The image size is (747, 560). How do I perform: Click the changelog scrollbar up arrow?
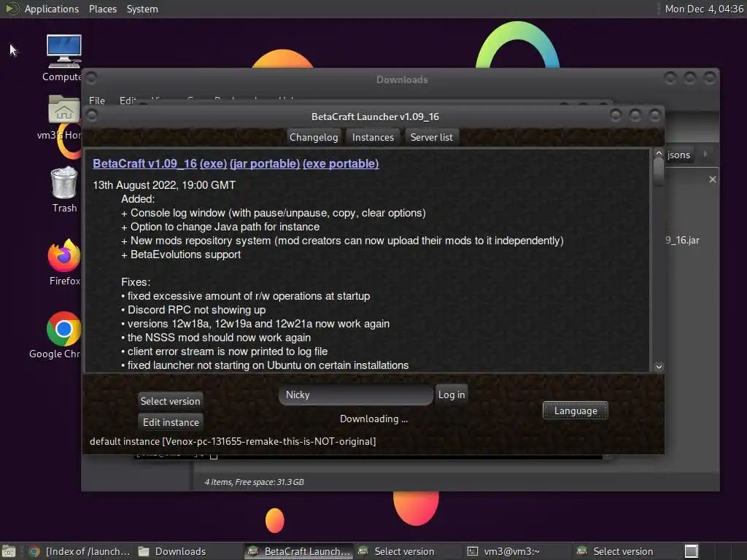[x=659, y=153]
